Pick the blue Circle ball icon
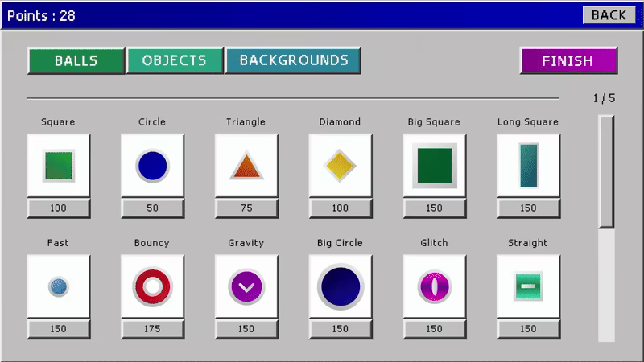 click(152, 166)
